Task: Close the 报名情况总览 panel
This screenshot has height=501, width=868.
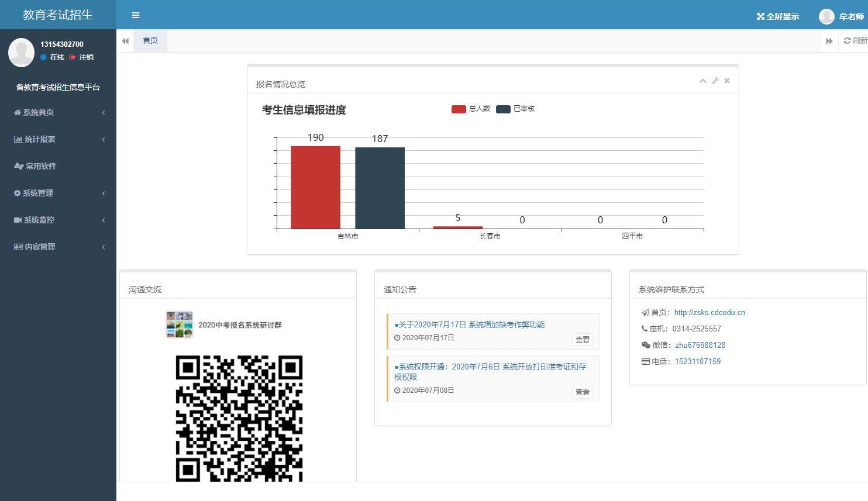Action: (727, 81)
